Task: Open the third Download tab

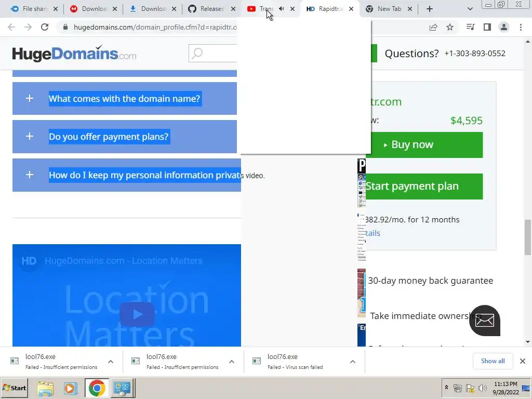Action: [148, 9]
